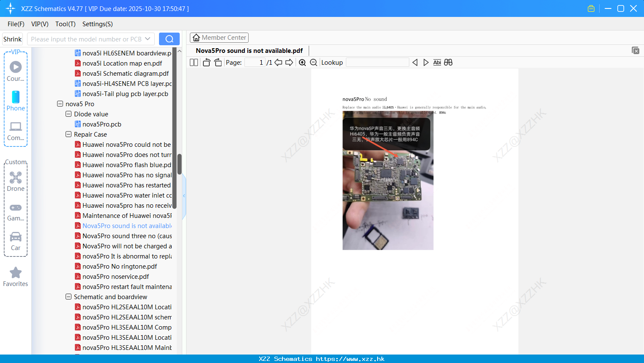Open the Game console category
The height and width of the screenshot is (363, 644).
(x=16, y=212)
